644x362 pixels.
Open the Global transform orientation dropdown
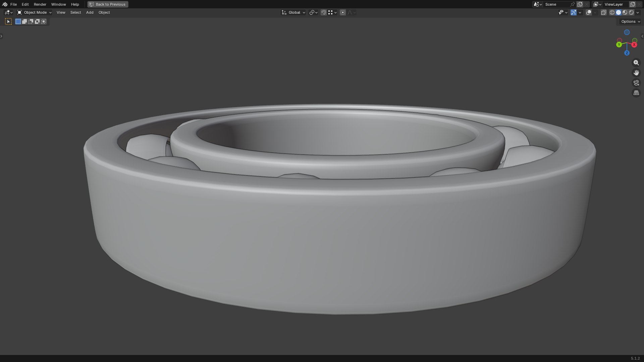coord(293,12)
